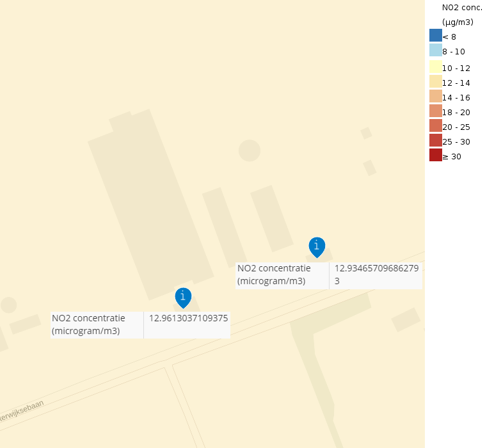Click the value 12.9613037109375
This screenshot has height=448, width=494.
coord(188,318)
